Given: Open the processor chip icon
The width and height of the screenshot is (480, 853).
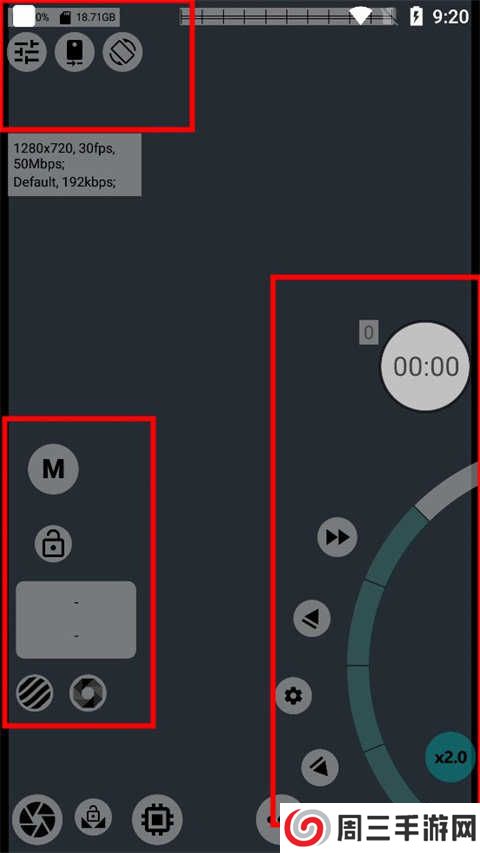Looking at the screenshot, I should [x=157, y=819].
